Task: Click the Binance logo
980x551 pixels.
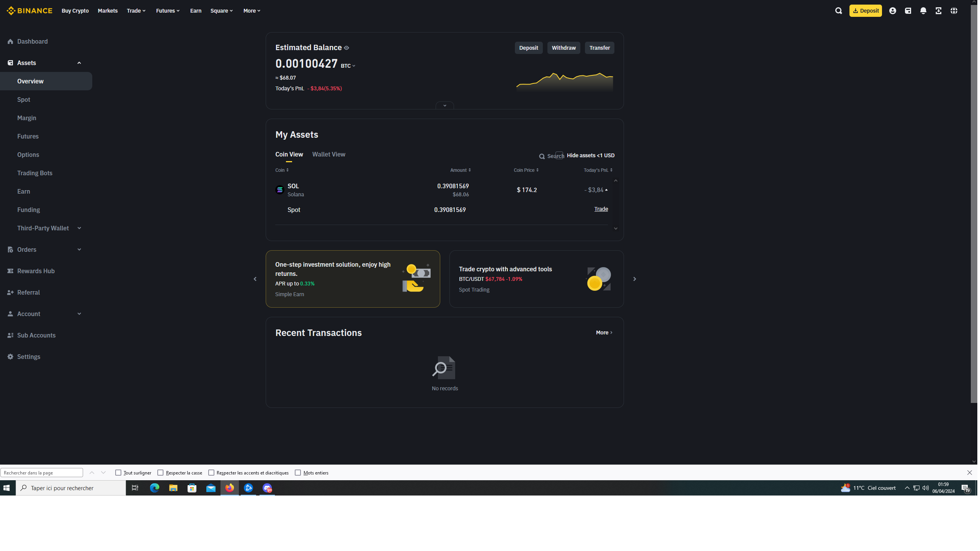Action: (29, 11)
